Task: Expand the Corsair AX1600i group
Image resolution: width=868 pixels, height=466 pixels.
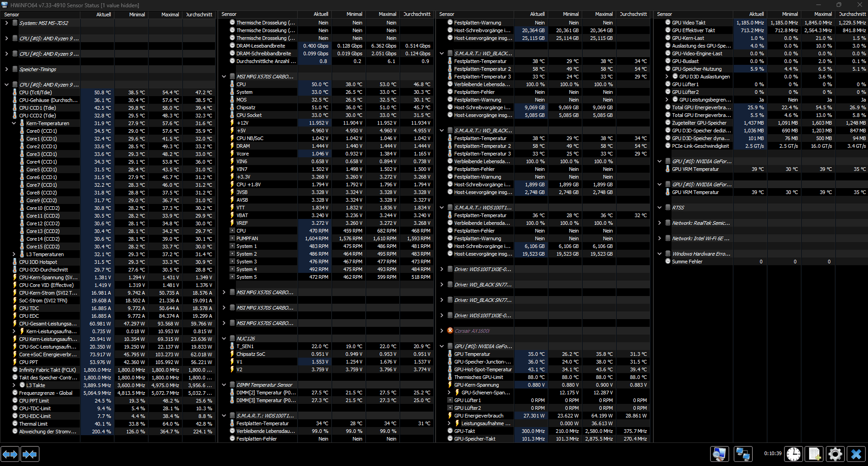Action: (442, 331)
